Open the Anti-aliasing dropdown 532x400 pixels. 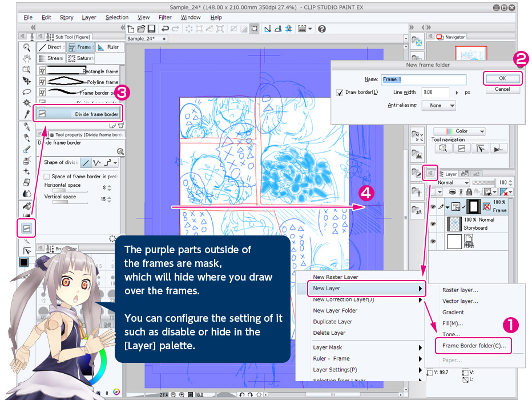443,105
